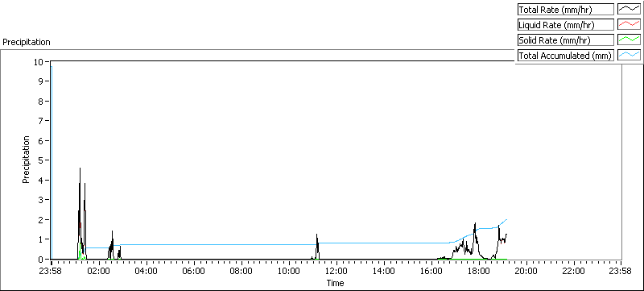This screenshot has height=291, width=644.
Task: Click the ending 23:58 time axis label
Action: pyautogui.click(x=620, y=271)
